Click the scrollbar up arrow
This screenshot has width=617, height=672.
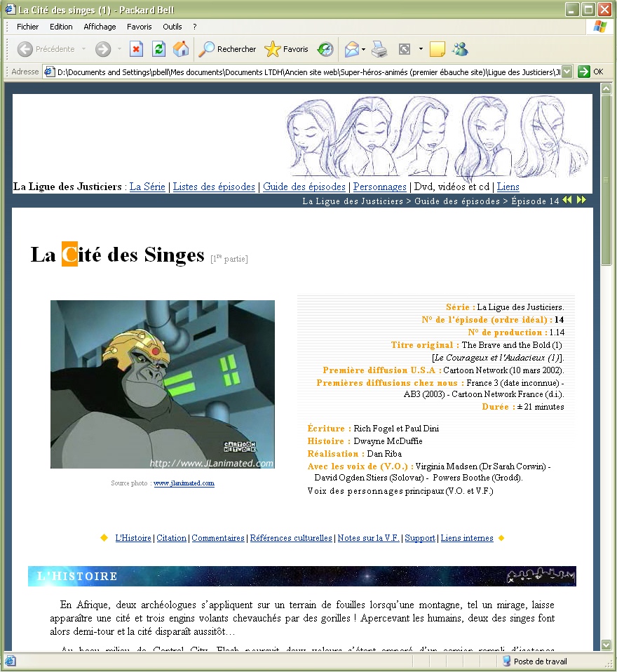(606, 88)
